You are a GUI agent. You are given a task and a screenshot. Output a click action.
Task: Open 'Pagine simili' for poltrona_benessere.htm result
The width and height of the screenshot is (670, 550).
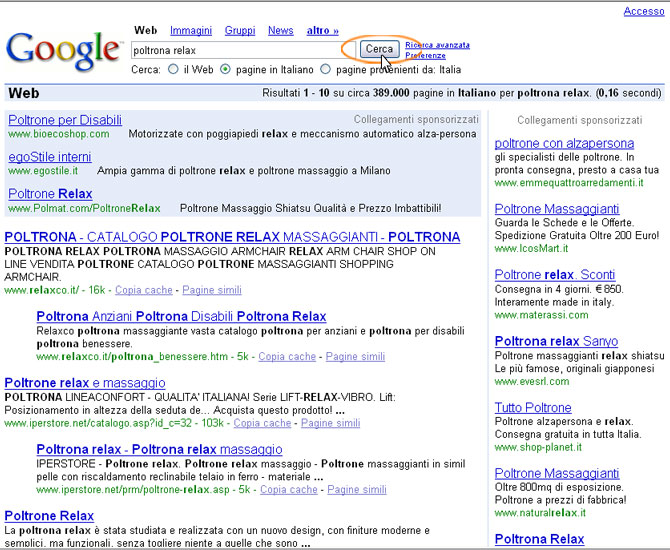(355, 356)
